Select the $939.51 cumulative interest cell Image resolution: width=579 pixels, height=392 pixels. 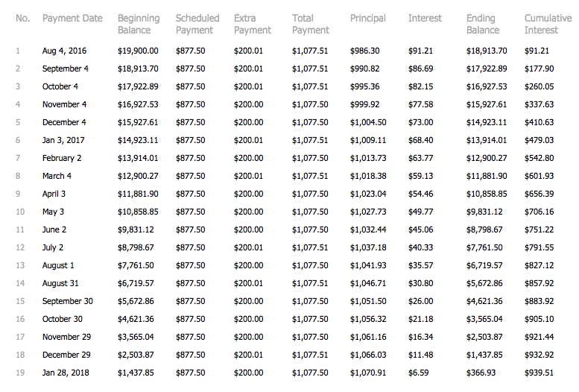pos(539,373)
